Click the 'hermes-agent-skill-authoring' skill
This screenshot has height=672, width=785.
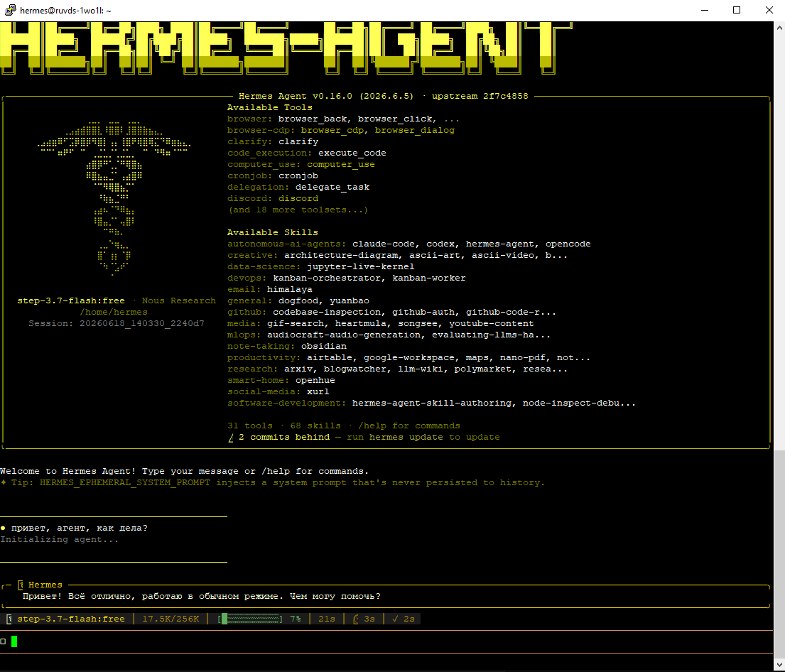click(431, 403)
